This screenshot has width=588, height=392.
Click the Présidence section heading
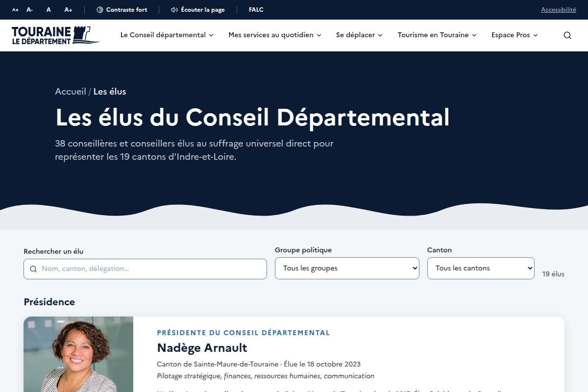(49, 302)
